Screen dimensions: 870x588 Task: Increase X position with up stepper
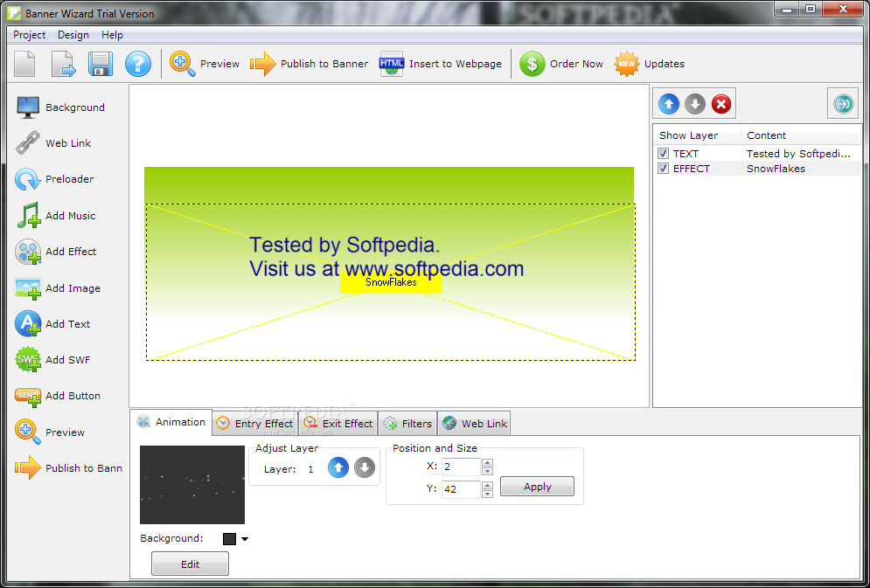(487, 463)
